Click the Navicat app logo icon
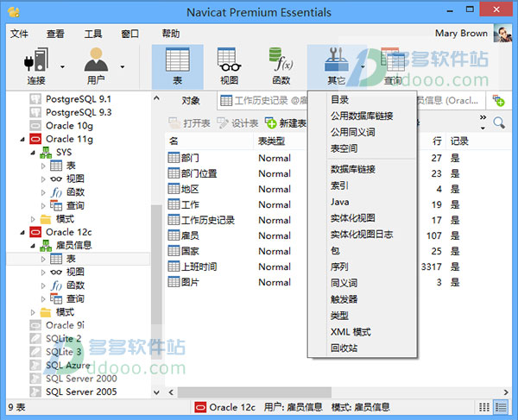Viewport: 518px width, 420px height. point(14,12)
